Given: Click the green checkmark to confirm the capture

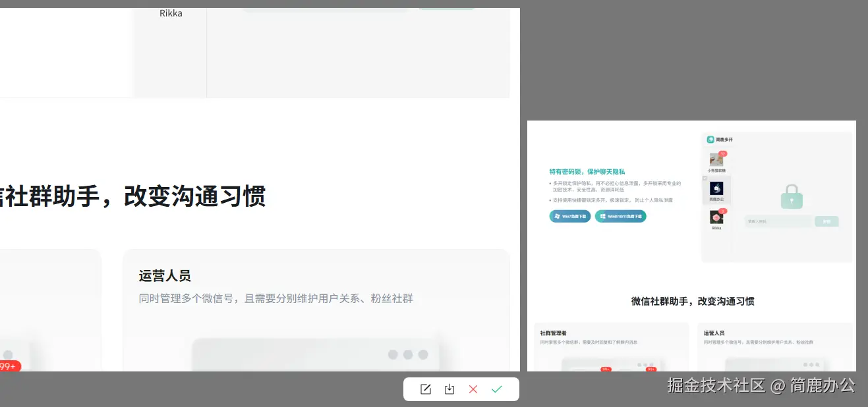Looking at the screenshot, I should (x=497, y=389).
